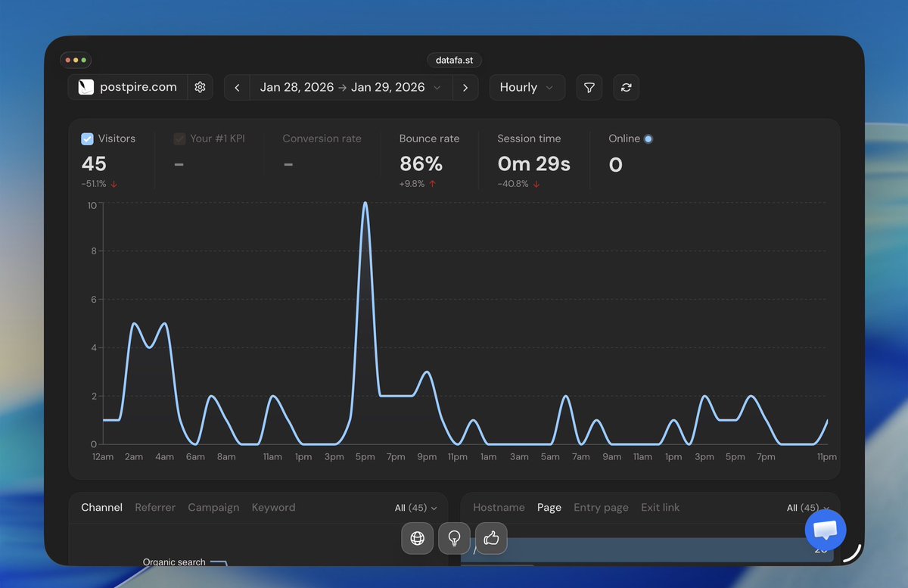
Task: Open the Hourly interval dropdown
Action: tap(527, 87)
